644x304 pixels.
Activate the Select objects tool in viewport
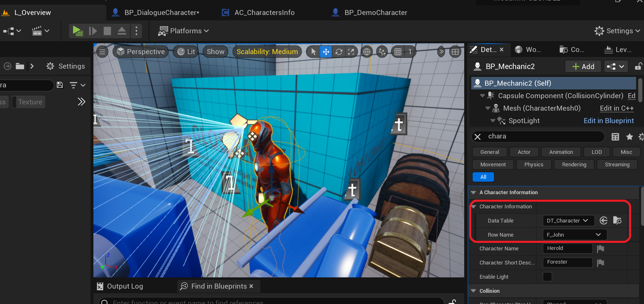click(x=314, y=52)
